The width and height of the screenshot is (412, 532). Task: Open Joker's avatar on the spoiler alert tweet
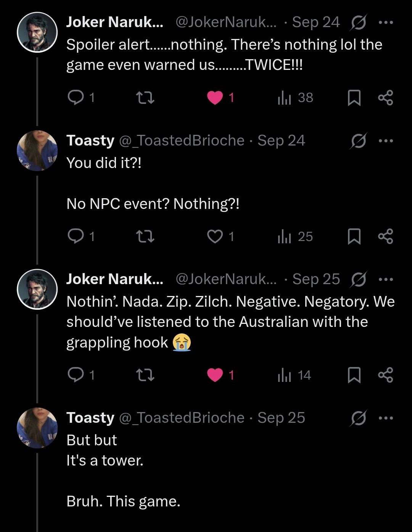37,32
